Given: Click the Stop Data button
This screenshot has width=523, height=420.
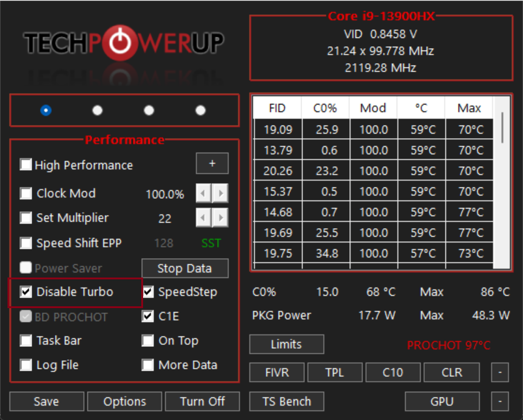Looking at the screenshot, I should (x=185, y=268).
